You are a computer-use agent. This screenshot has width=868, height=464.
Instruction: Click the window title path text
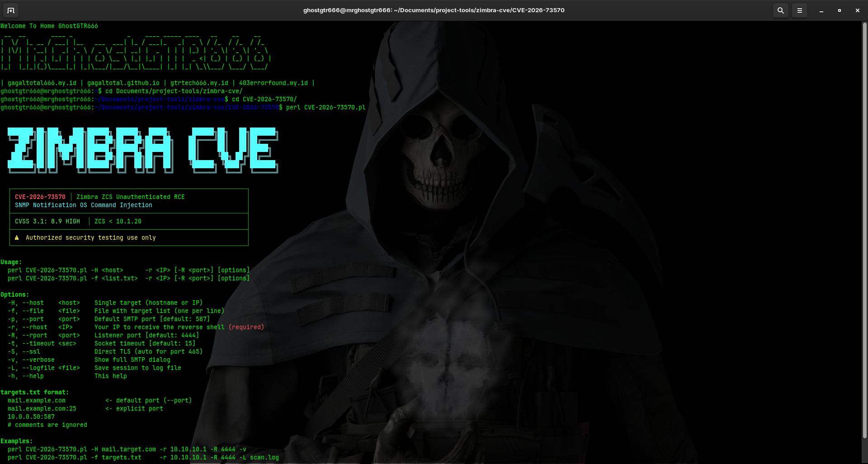click(x=434, y=10)
